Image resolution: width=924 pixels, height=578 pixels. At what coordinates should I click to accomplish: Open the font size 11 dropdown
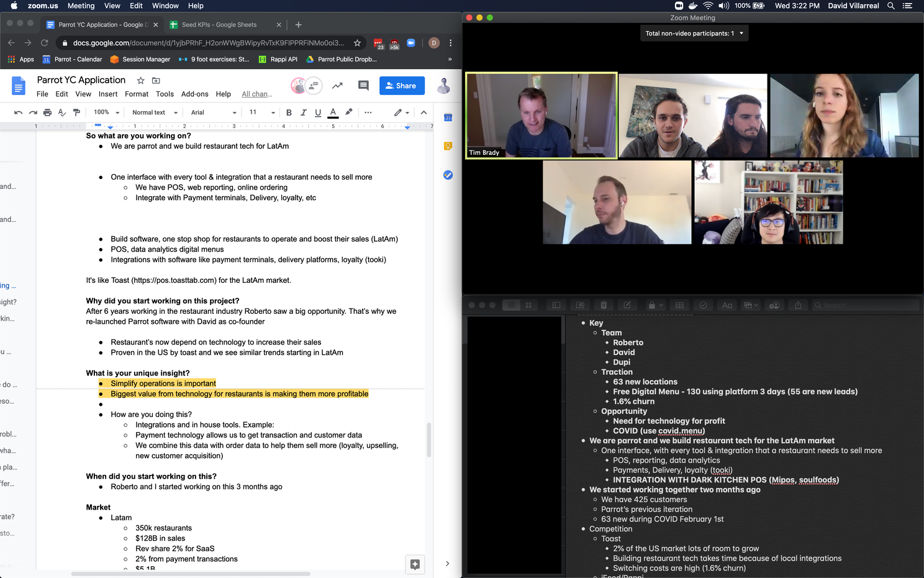tap(262, 112)
